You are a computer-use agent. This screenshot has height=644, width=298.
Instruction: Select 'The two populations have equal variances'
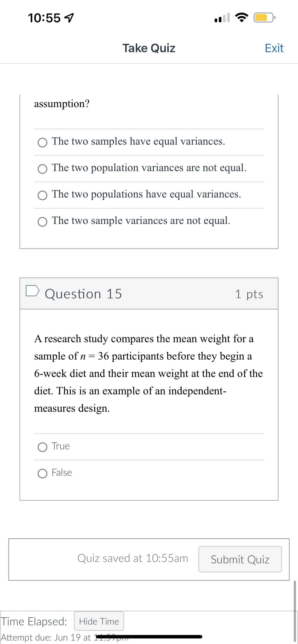pos(43,195)
